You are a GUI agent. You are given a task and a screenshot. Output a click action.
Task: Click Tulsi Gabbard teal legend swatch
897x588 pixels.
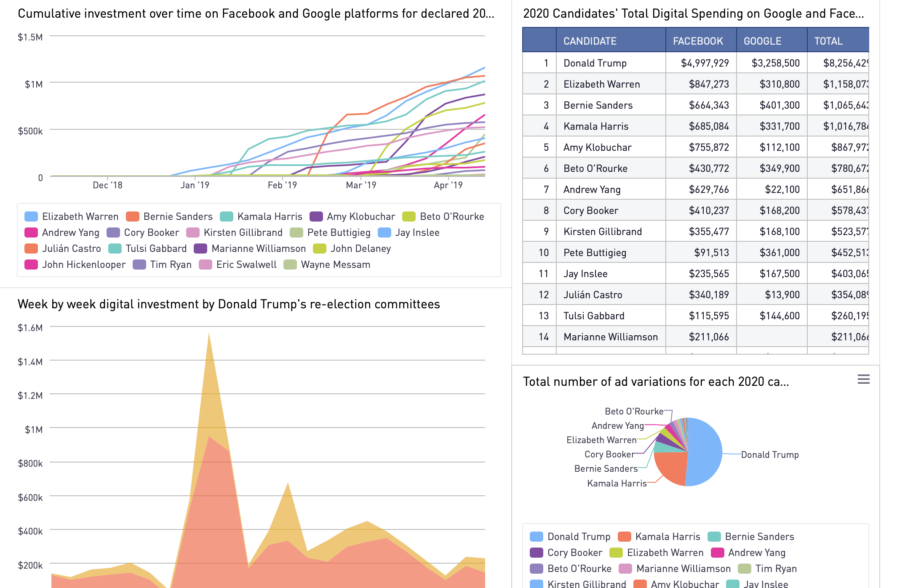pyautogui.click(x=115, y=249)
